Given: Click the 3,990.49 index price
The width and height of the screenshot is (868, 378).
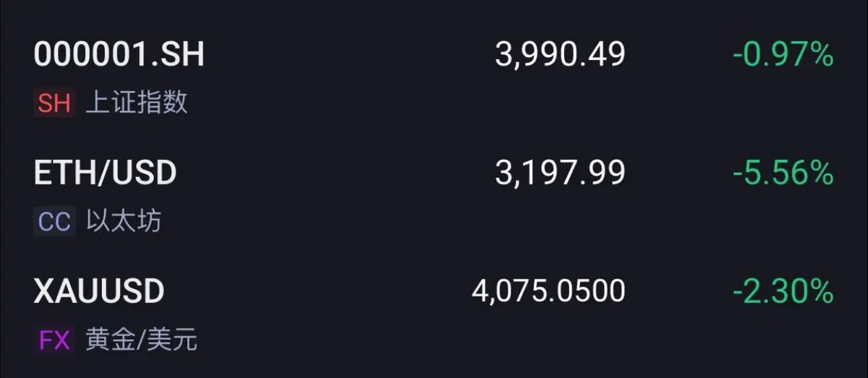Looking at the screenshot, I should tap(560, 55).
